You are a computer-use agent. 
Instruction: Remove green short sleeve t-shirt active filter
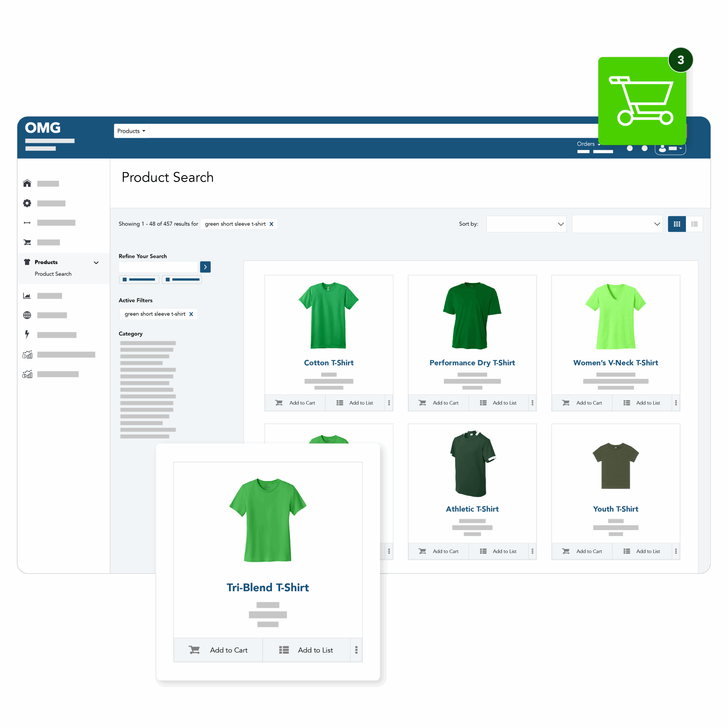(x=191, y=314)
